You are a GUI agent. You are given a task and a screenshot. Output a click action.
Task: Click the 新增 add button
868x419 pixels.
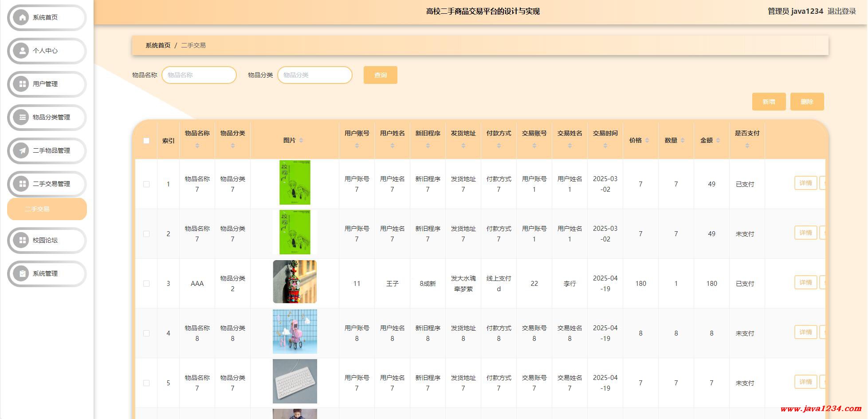click(769, 102)
